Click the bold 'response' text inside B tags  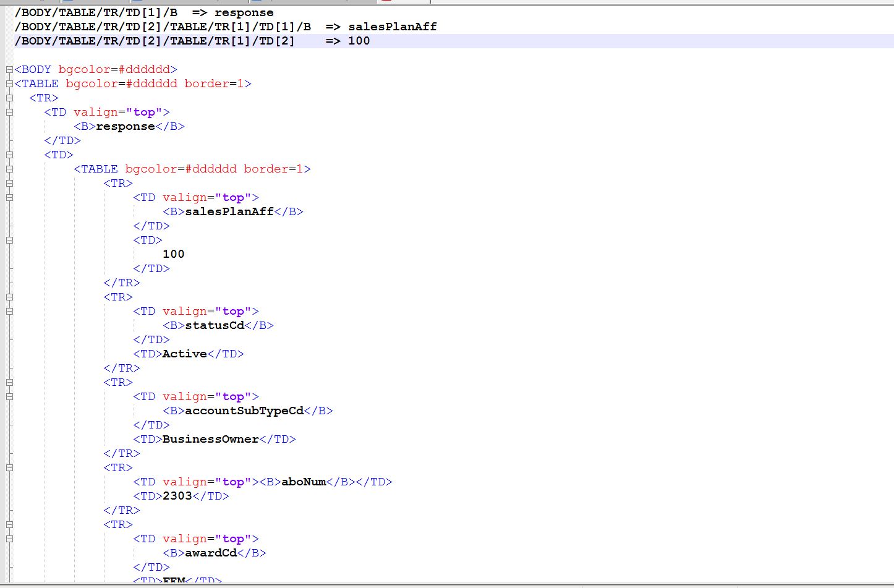click(126, 126)
